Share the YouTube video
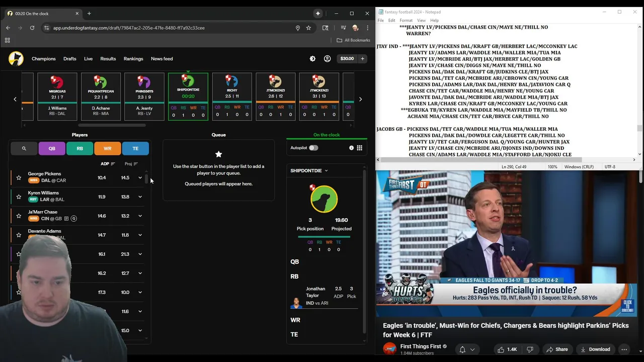 click(x=557, y=349)
